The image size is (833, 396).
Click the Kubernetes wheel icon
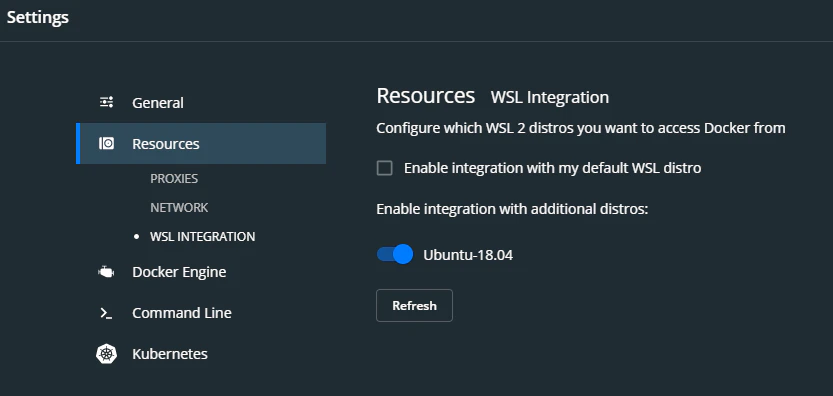[x=106, y=354]
